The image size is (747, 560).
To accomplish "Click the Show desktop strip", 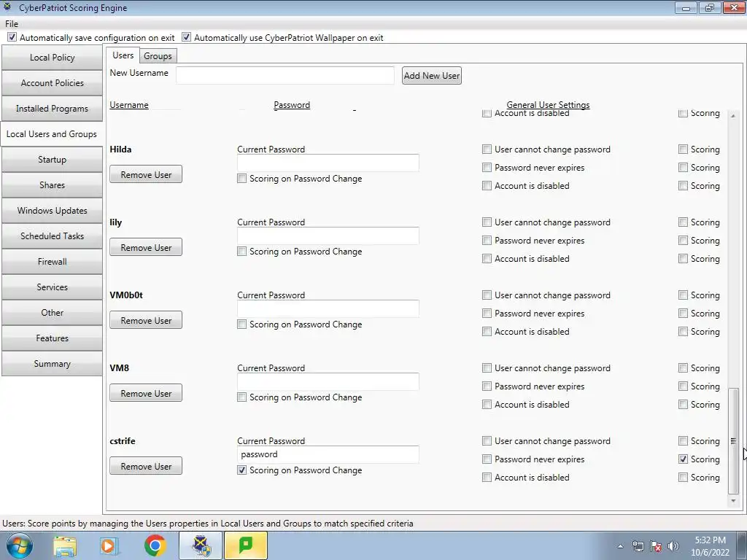I will coord(743,545).
